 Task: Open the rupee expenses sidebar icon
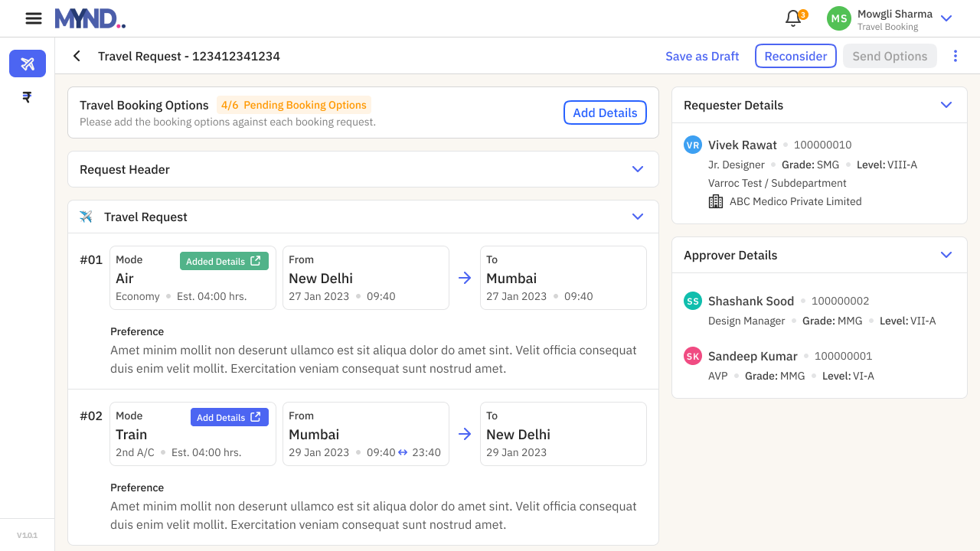(x=28, y=97)
